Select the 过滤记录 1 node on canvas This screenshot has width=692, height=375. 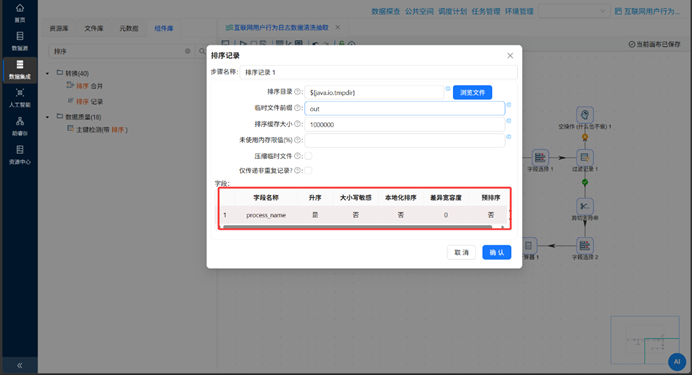pos(585,158)
